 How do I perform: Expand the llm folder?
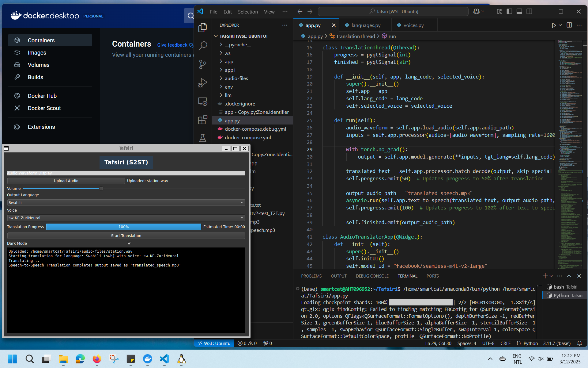[228, 95]
